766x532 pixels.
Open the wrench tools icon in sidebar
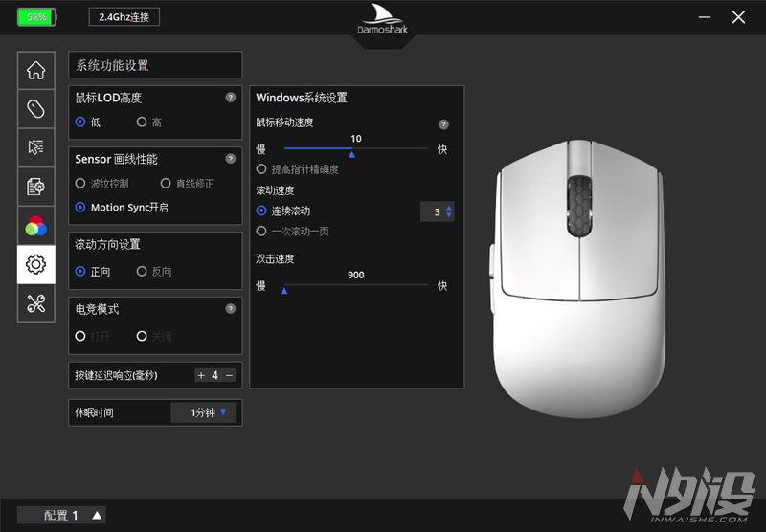click(x=35, y=303)
